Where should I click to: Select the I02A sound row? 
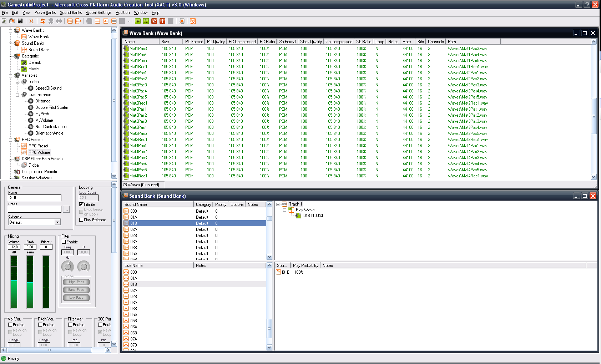(195, 229)
